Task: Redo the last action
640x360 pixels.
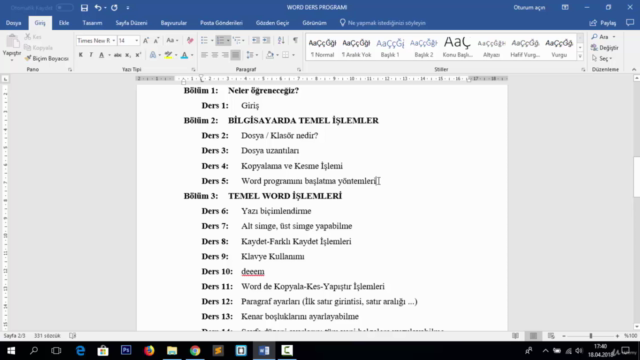Action: (114, 7)
